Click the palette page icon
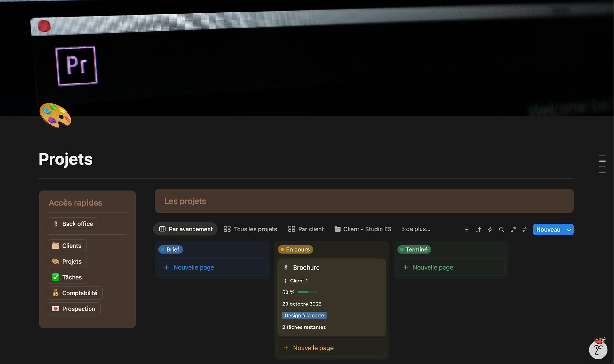614x364 pixels. point(55,115)
